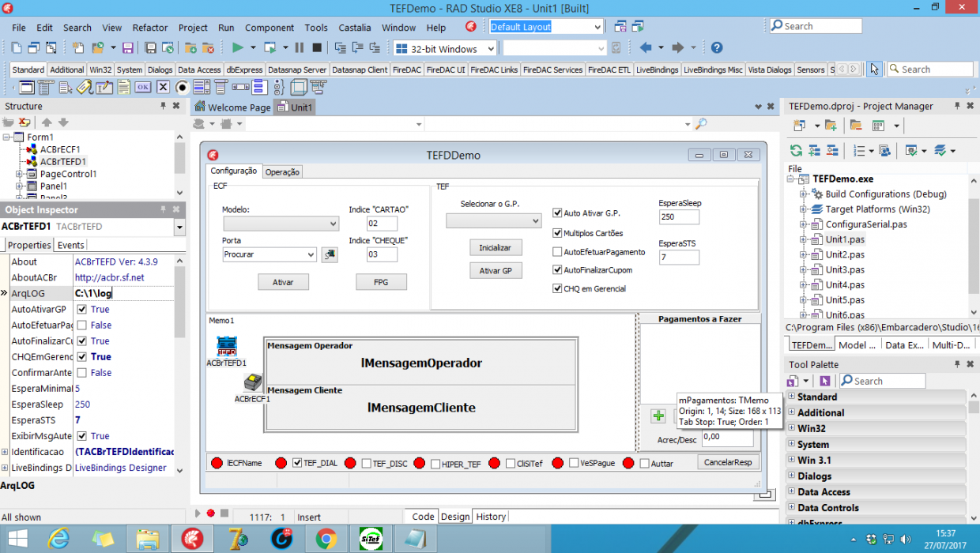Switch to the Code tab at the bottom

pyautogui.click(x=423, y=516)
